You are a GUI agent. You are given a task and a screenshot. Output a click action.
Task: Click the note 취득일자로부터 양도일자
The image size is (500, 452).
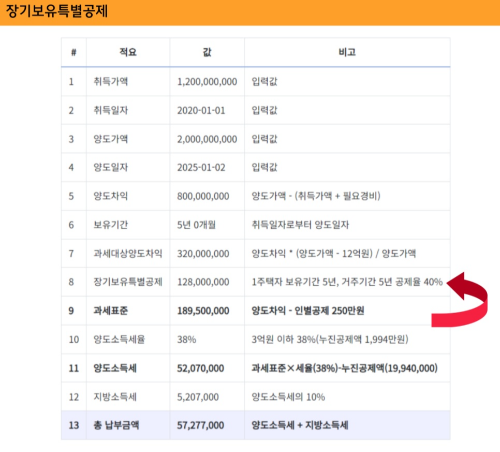point(300,225)
